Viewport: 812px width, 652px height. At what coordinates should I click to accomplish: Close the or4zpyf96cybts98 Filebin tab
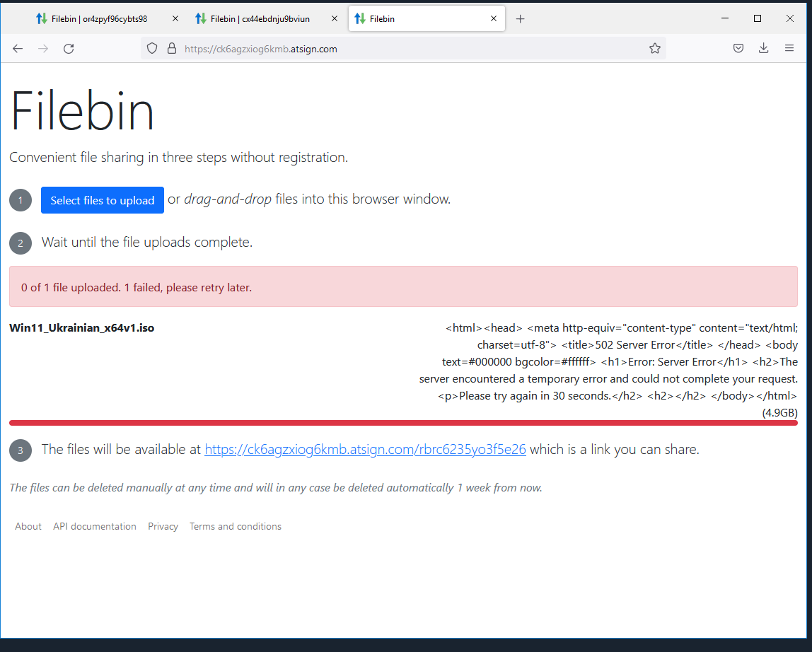175,18
